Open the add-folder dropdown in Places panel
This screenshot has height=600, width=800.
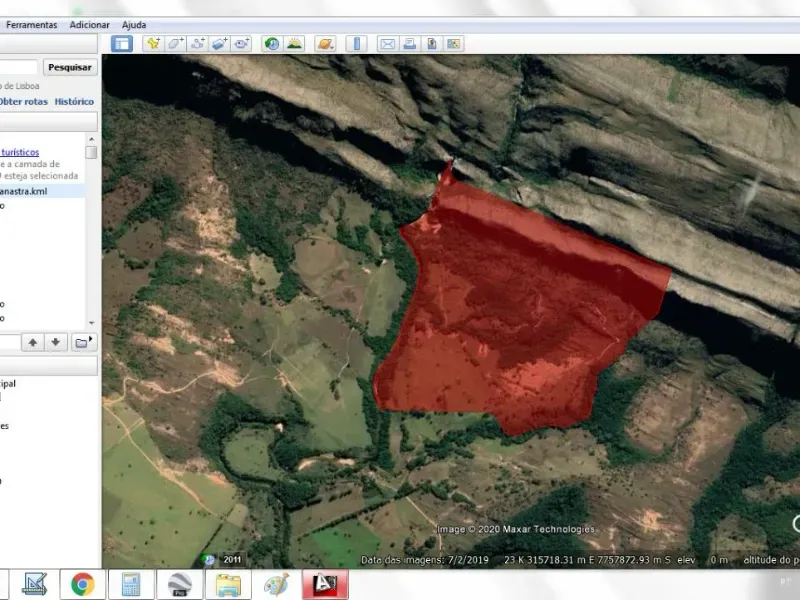pyautogui.click(x=84, y=342)
